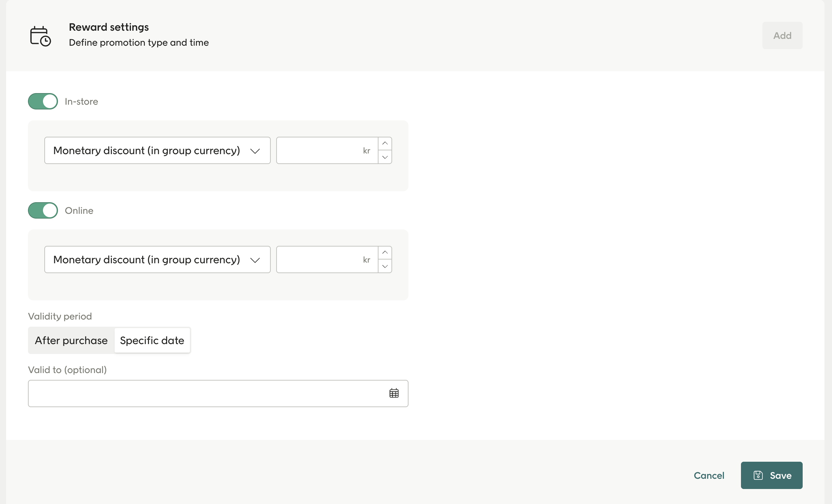Viewport: 832px width, 504px height.
Task: Click the Valid to date input field
Action: click(205, 393)
